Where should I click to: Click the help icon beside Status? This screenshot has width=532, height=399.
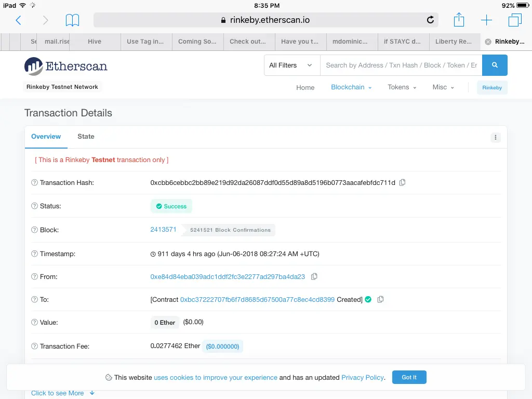34,206
